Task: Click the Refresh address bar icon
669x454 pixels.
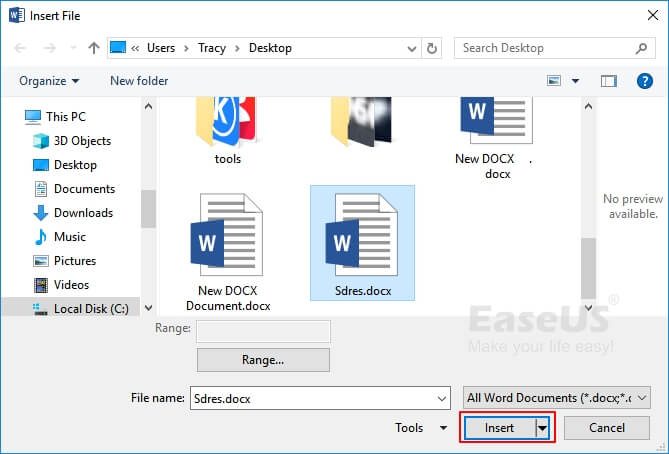Action: tap(431, 48)
